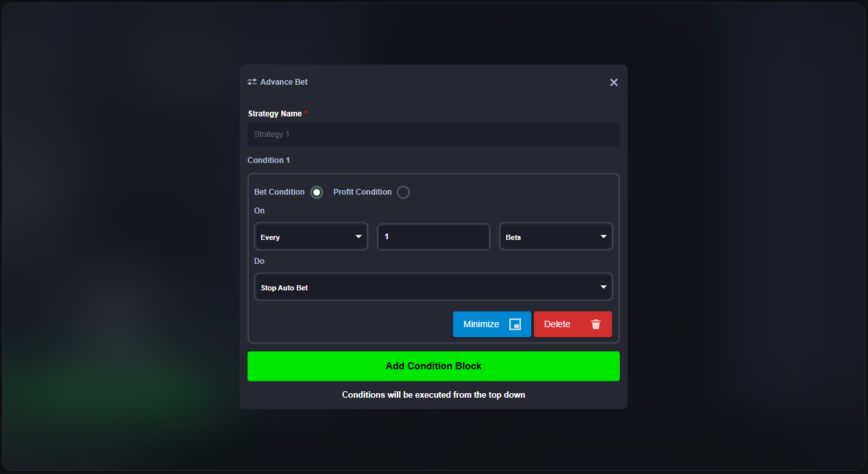The width and height of the screenshot is (868, 474).
Task: Click the Strategy Name label
Action: 275,114
